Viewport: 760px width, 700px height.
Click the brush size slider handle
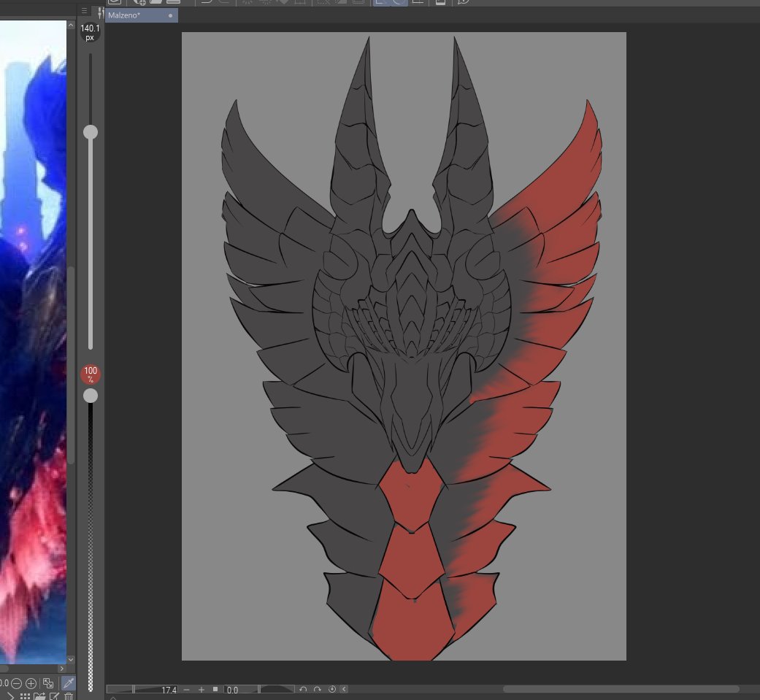(91, 132)
